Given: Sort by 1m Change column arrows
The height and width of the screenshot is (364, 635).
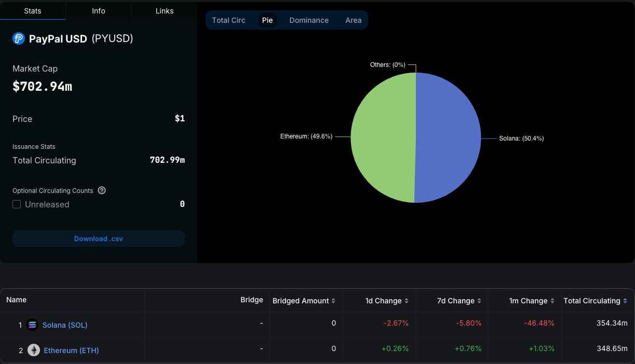Looking at the screenshot, I should tap(552, 301).
